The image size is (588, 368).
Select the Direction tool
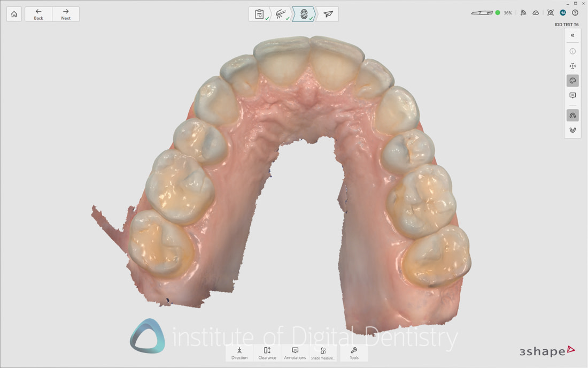point(239,353)
